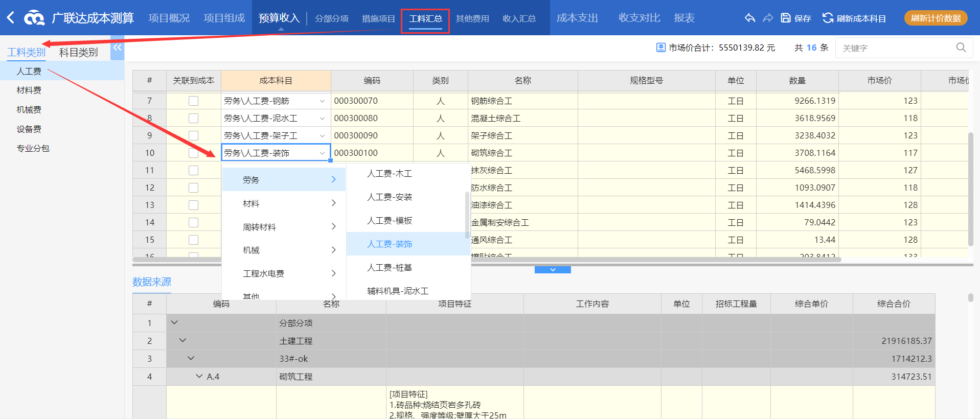Select the 劳务 category in dropdown
Viewport: 980px width, 419px height.
point(284,179)
